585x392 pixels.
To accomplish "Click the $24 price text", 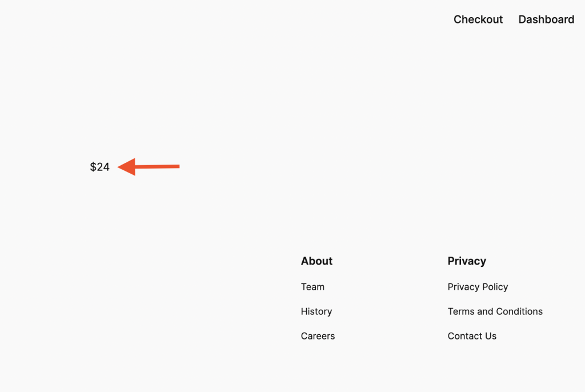I will [100, 167].
